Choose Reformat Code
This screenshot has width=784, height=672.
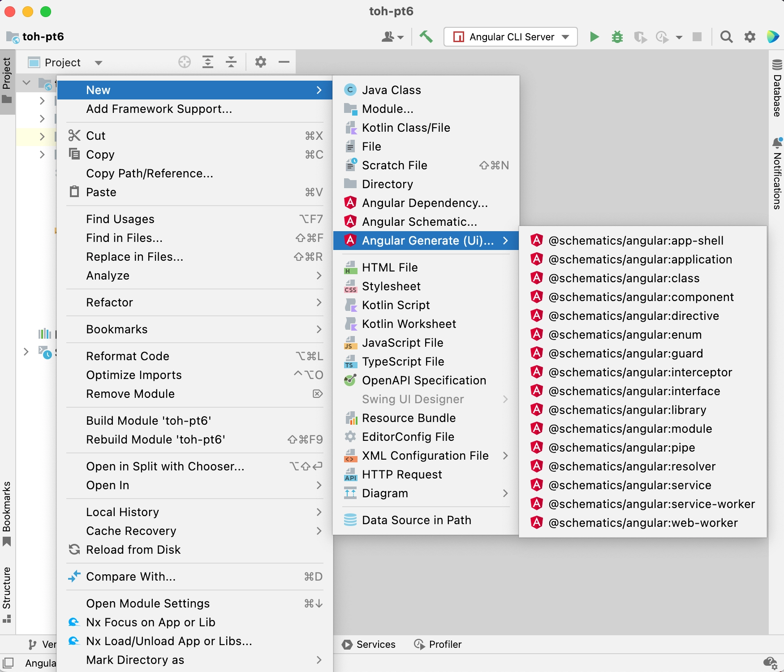point(195,356)
